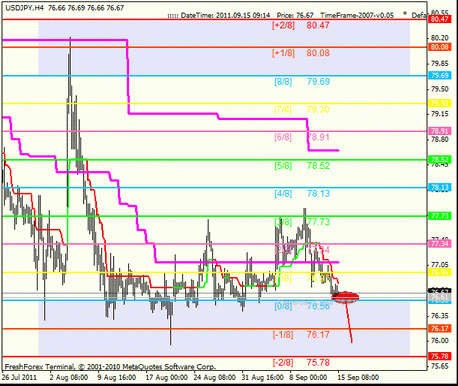The image size is (458, 386).
Task: Select the green 78.52 axis price tag
Action: [x=439, y=160]
